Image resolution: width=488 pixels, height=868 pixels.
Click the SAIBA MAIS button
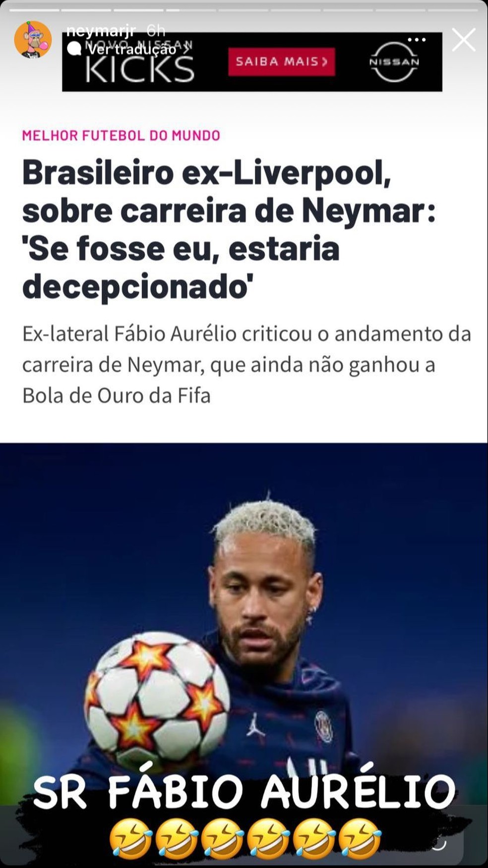pos(281,62)
